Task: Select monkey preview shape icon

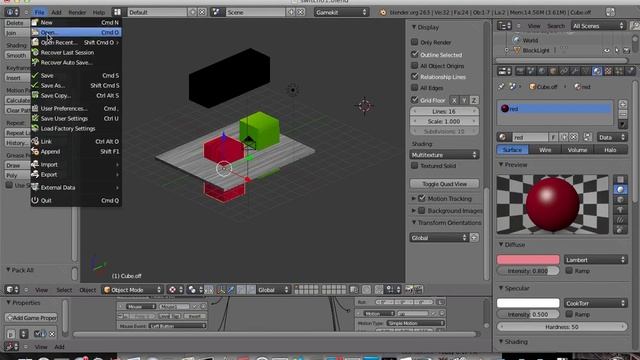Action: coord(620,210)
